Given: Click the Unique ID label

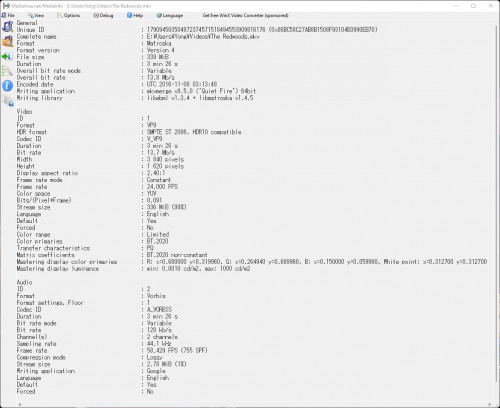Looking at the screenshot, I should click(x=30, y=30).
